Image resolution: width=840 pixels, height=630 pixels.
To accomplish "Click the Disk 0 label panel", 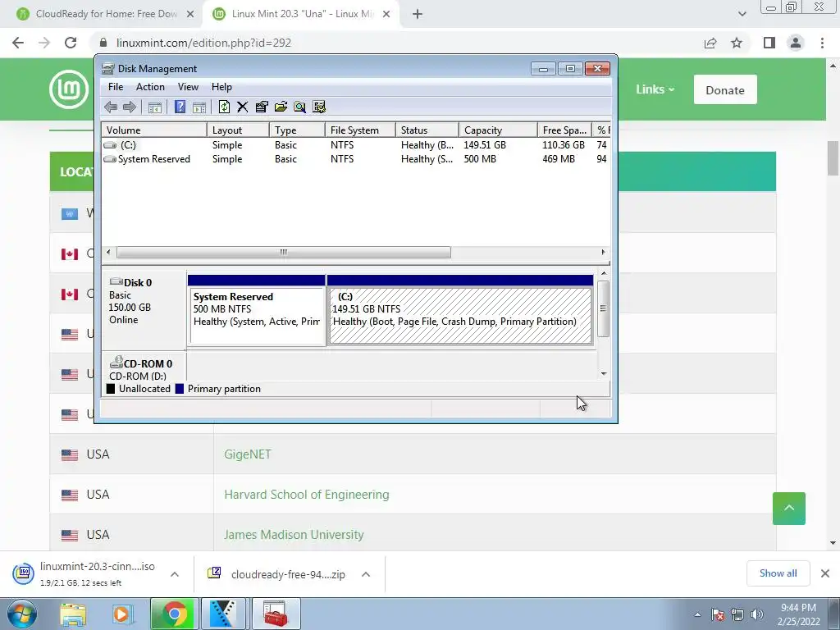I will (144, 309).
